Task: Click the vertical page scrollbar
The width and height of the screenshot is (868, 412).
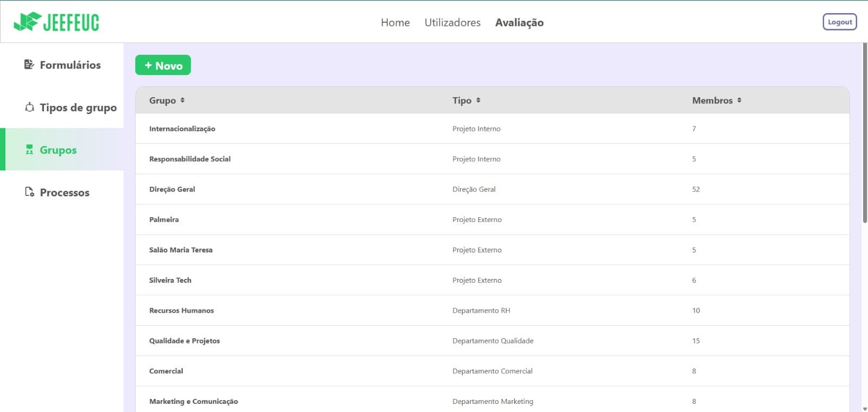Action: [865, 133]
